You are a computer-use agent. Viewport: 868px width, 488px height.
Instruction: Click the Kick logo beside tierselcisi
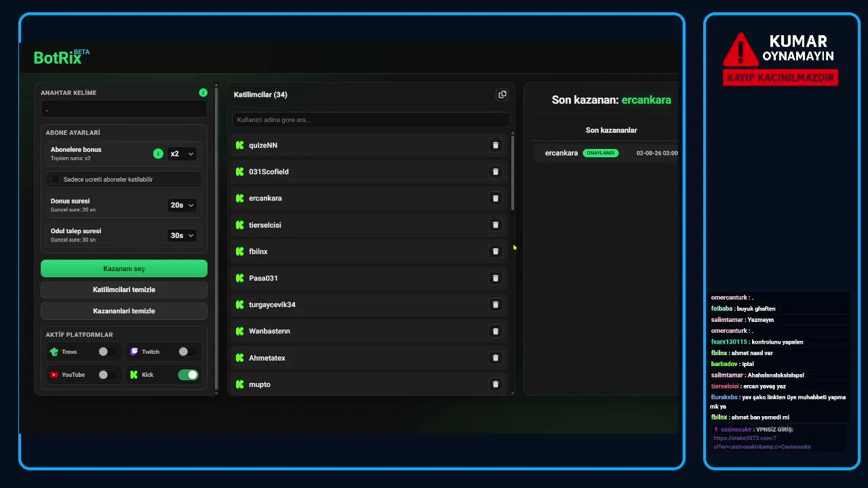tap(239, 225)
